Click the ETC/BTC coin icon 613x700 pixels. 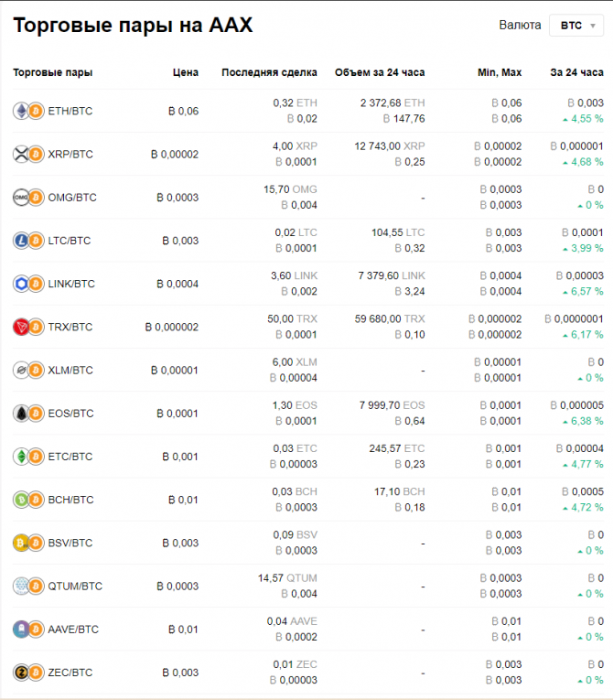28,457
